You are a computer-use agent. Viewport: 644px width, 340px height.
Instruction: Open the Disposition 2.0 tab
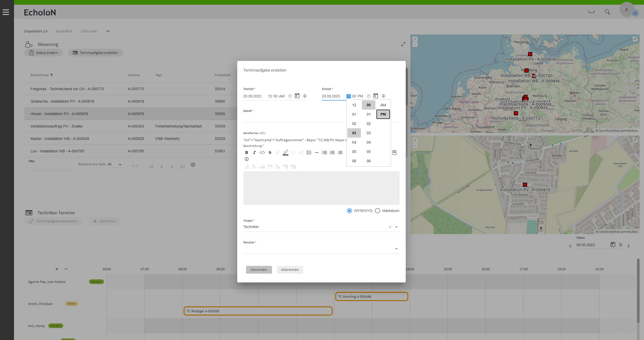point(36,31)
